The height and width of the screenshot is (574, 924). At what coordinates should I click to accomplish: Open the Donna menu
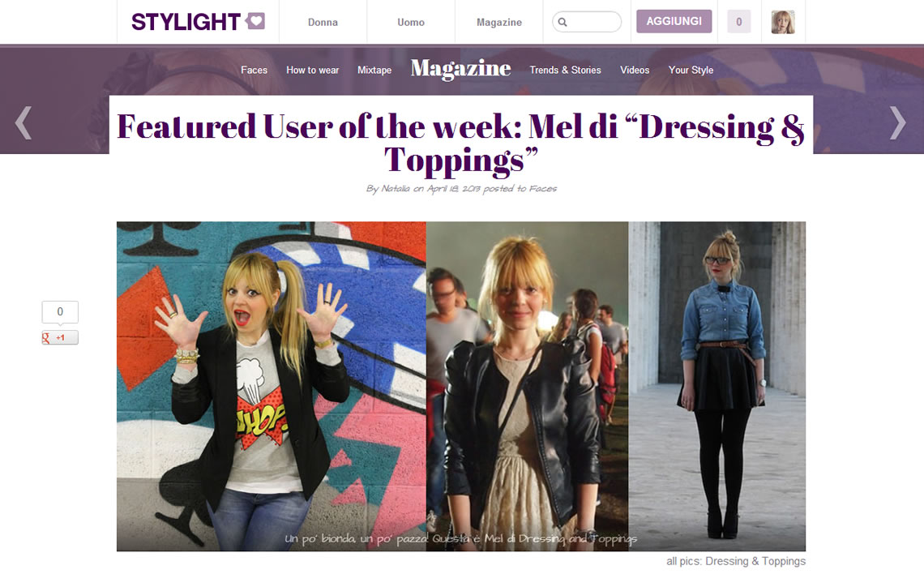pyautogui.click(x=323, y=23)
